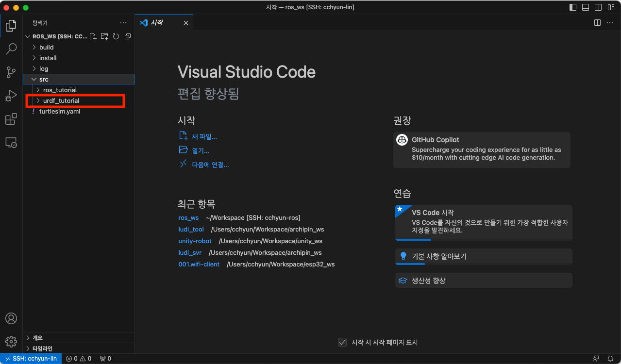Open the Search view in activity bar
621x364 pixels.
(x=11, y=49)
